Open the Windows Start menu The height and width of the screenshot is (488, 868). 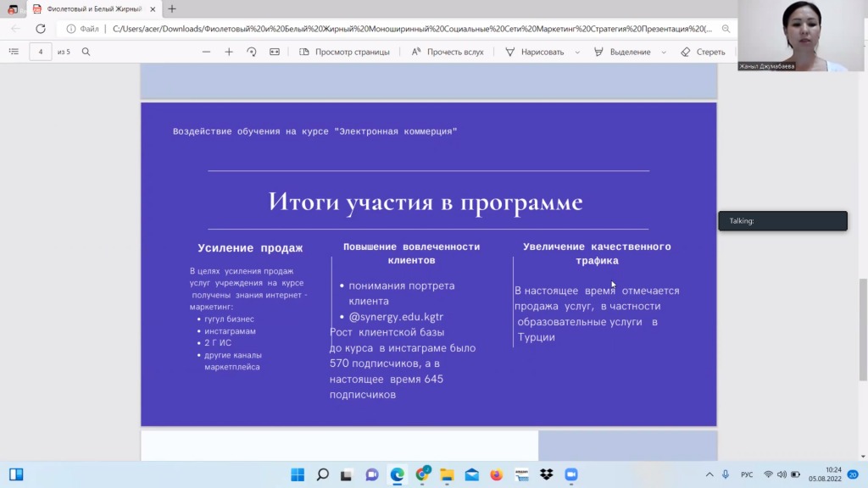click(x=298, y=474)
